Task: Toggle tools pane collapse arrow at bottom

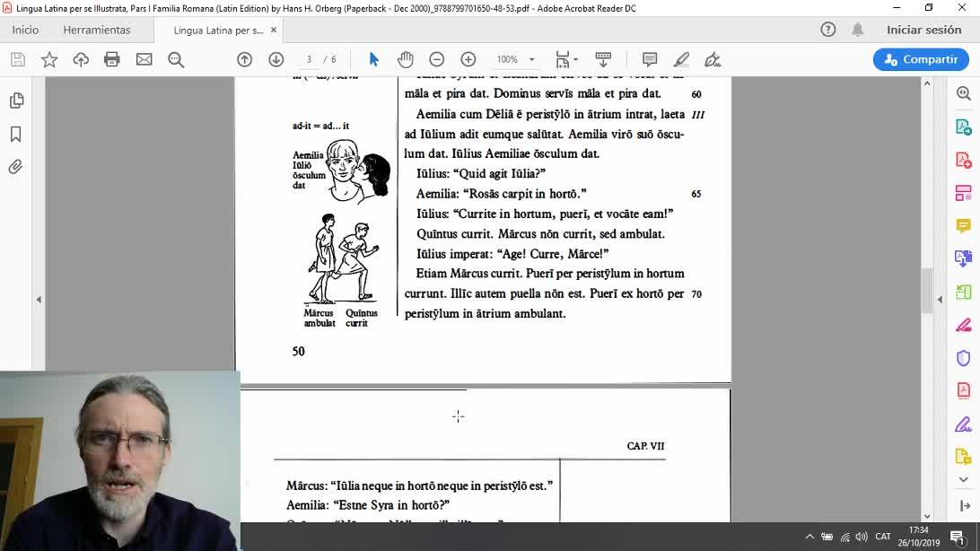Action: pyautogui.click(x=965, y=506)
